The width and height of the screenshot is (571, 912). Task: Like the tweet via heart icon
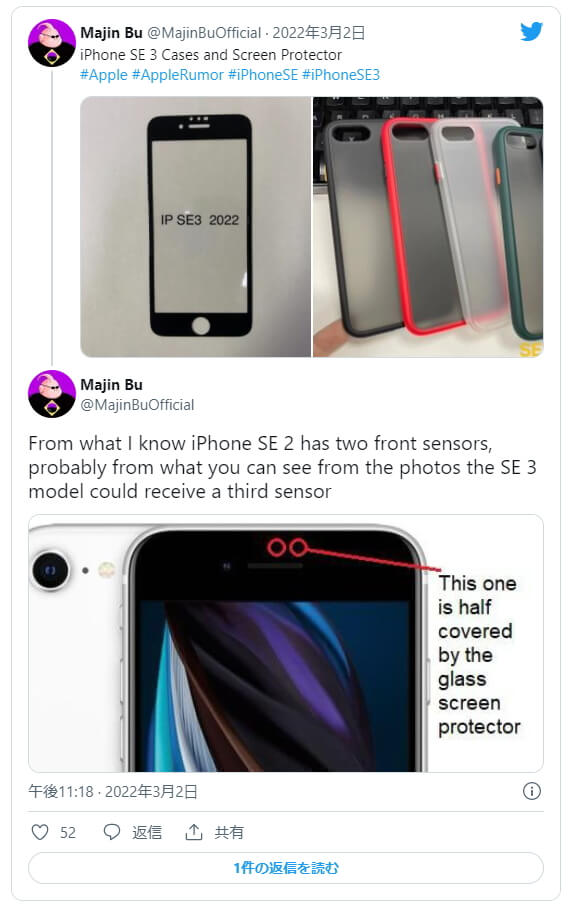(x=40, y=832)
